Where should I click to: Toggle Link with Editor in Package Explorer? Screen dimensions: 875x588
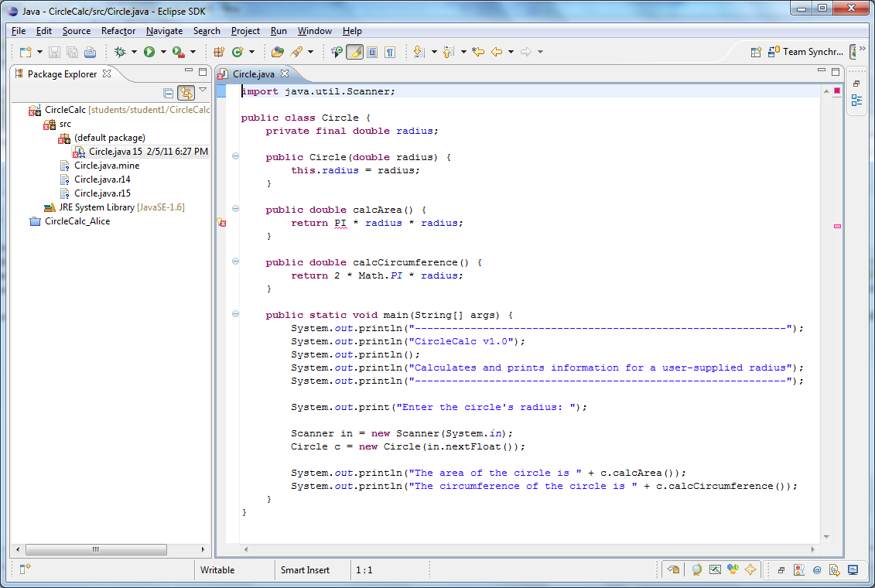[186, 93]
